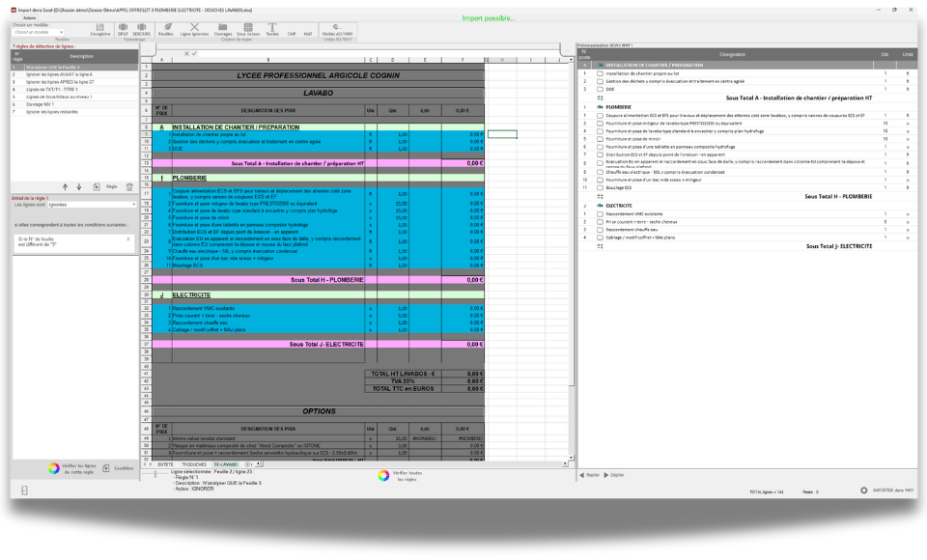This screenshot has width=927, height=560.
Task: Click the spreadsheet horizontal scrollbar
Action: click(x=414, y=464)
